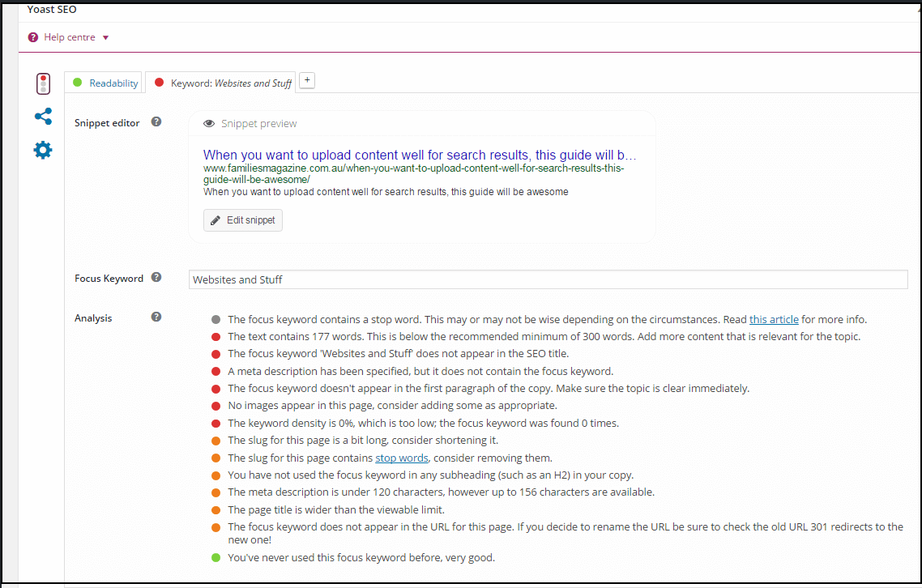
Task: Click the Edit snippet button
Action: pos(243,220)
